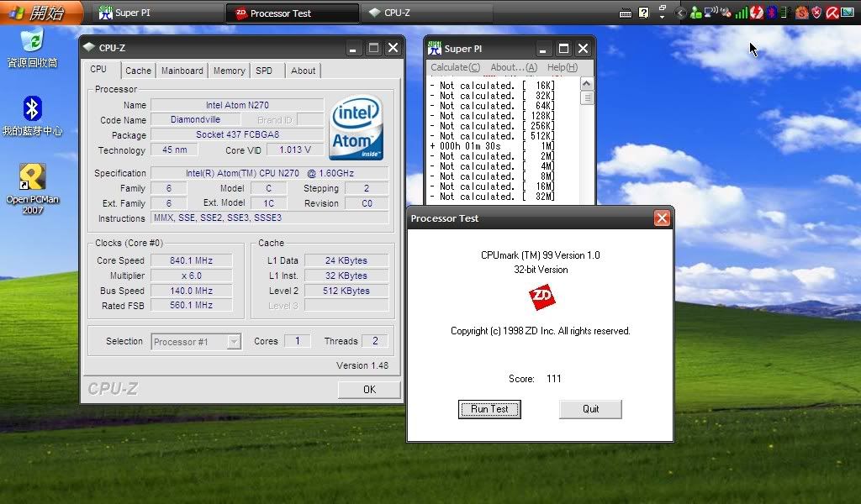The image size is (861, 504).
Task: Open the language bar options arrow
Action: (x=663, y=18)
